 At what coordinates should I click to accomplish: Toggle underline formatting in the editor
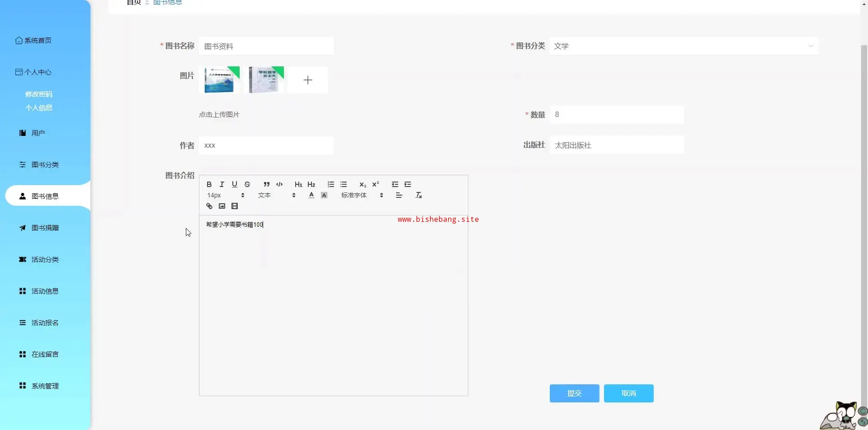(234, 184)
